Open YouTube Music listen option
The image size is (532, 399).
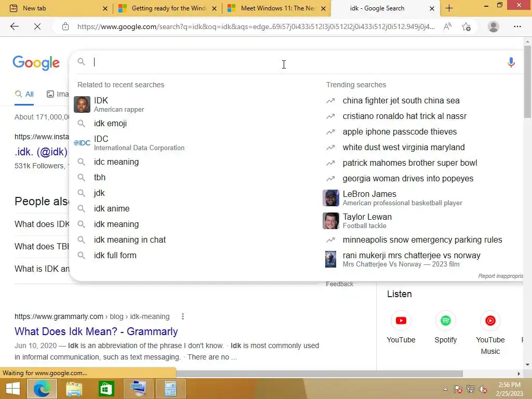490,332
